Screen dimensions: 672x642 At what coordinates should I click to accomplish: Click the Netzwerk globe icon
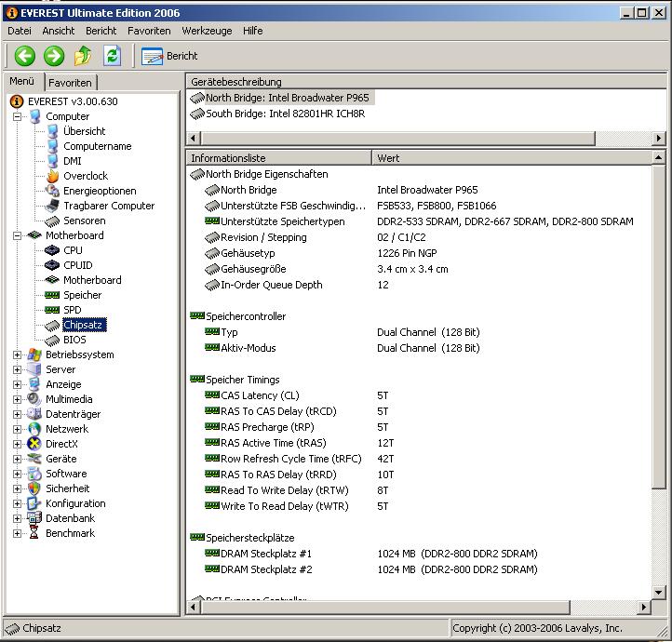34,429
